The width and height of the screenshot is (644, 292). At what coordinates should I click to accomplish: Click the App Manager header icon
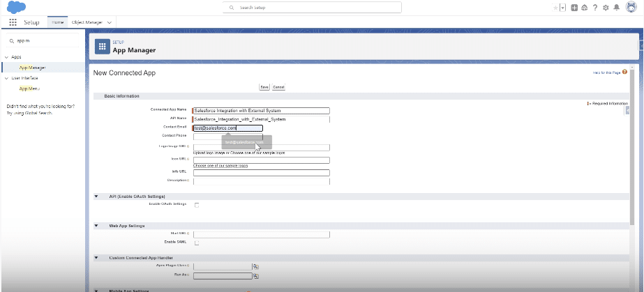pyautogui.click(x=103, y=46)
